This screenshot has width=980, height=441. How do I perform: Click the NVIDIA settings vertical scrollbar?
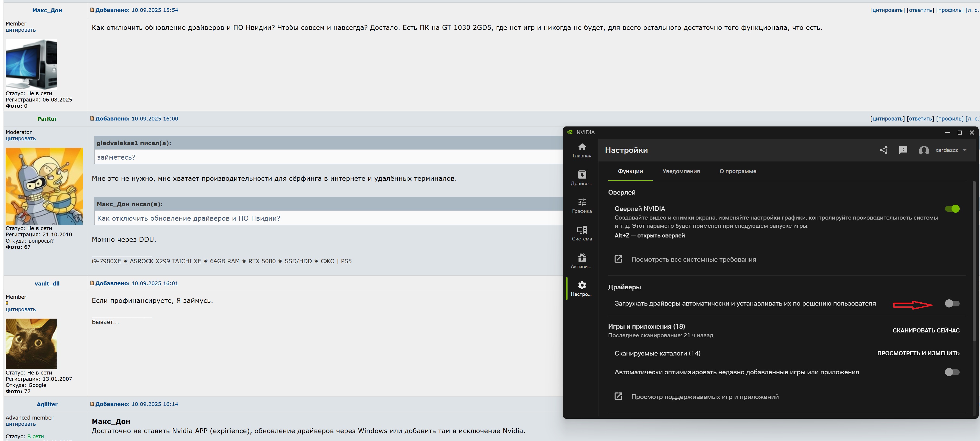(x=974, y=261)
